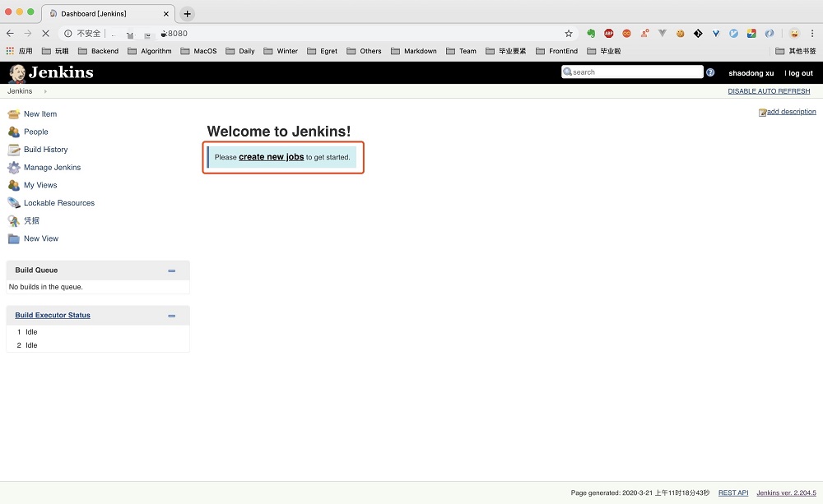
Task: Click executor "1 Idle" row
Action: pyautogui.click(x=98, y=332)
